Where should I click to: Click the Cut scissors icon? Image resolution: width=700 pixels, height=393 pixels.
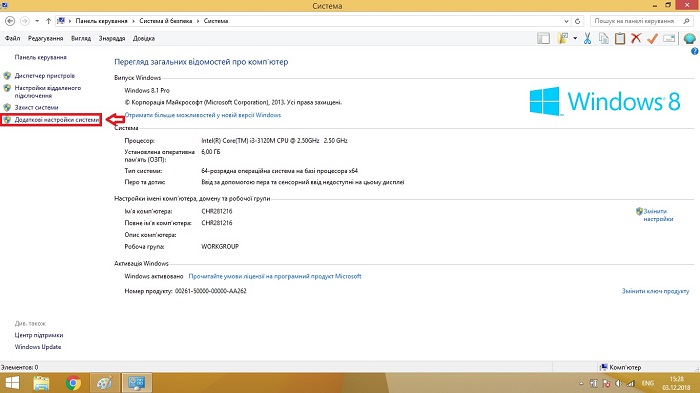[x=588, y=38]
